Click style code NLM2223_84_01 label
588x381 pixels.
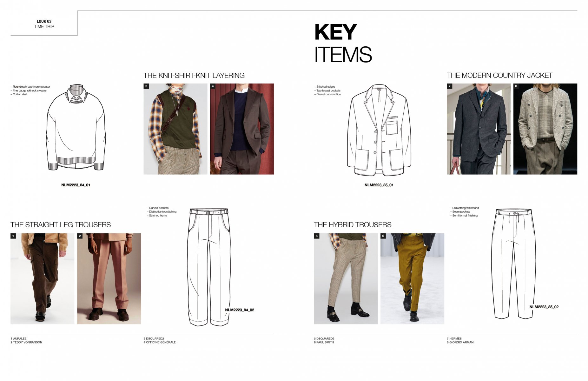point(76,185)
